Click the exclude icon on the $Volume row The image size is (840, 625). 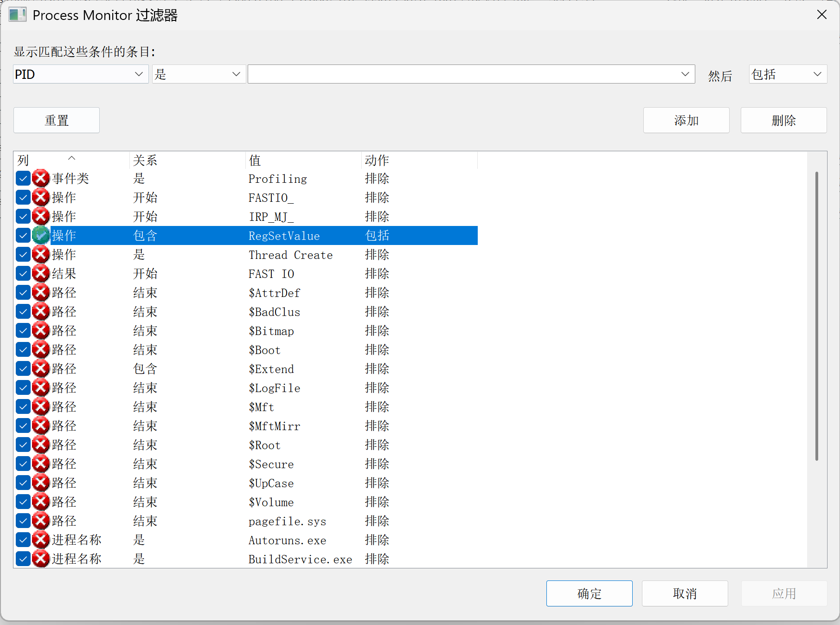point(41,502)
